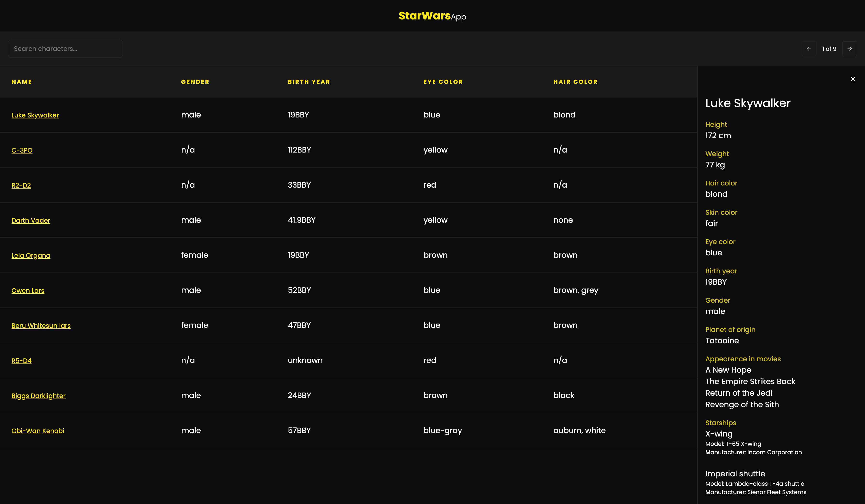Click 'The Empire Strikes Back' movie entry
865x504 pixels.
tap(750, 381)
